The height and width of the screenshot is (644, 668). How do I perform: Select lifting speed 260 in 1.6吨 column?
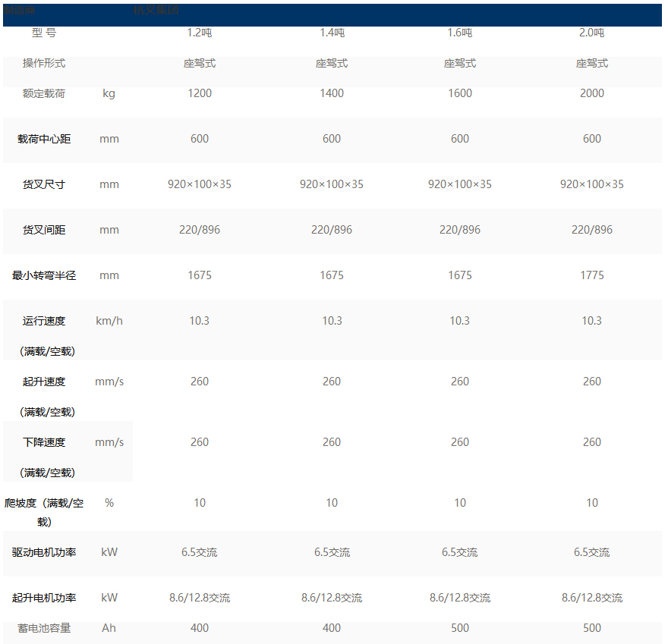(x=460, y=382)
